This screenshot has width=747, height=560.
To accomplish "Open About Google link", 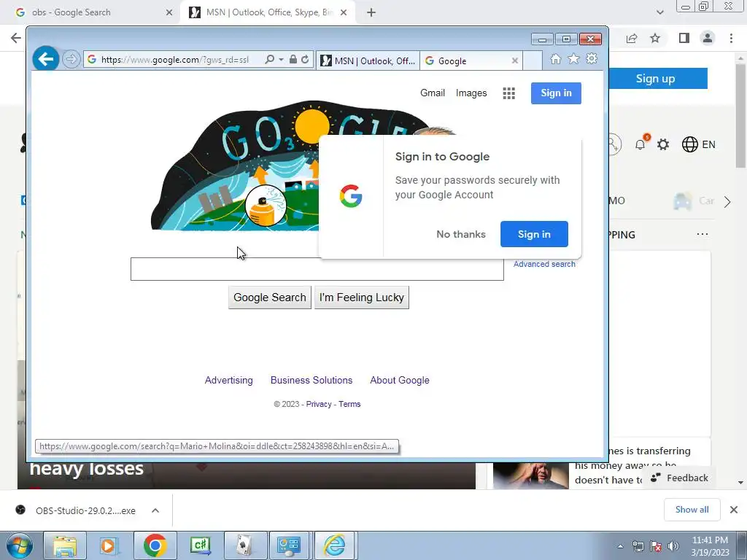I will (400, 381).
